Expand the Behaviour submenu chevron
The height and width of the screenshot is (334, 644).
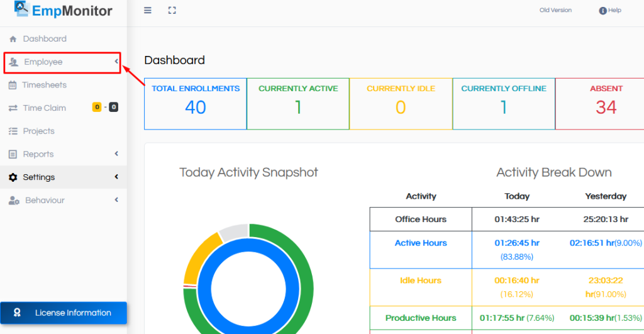coord(116,199)
